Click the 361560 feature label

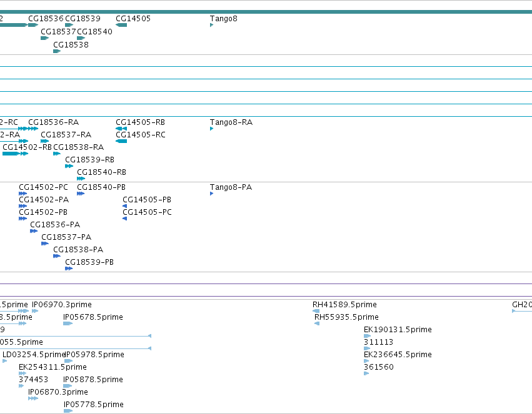pos(379,367)
